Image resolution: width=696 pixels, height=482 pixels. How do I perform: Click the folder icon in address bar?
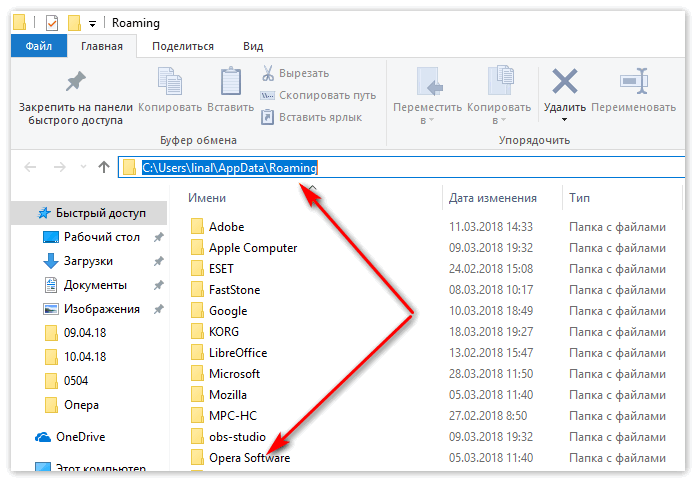pyautogui.click(x=129, y=167)
